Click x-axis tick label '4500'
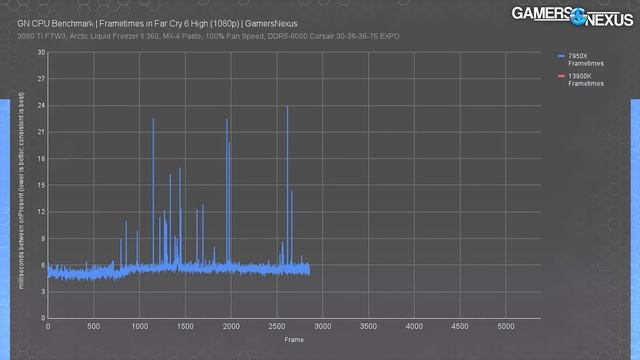640x360 pixels. point(460,327)
